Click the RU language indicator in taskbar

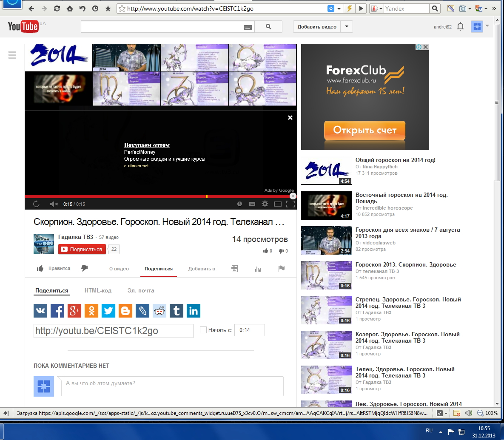[429, 430]
